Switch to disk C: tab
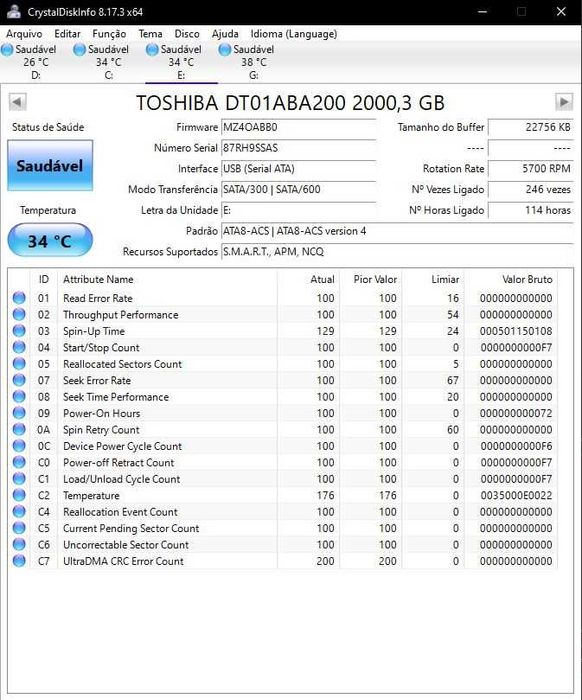This screenshot has height=700, width=582. pos(108,62)
